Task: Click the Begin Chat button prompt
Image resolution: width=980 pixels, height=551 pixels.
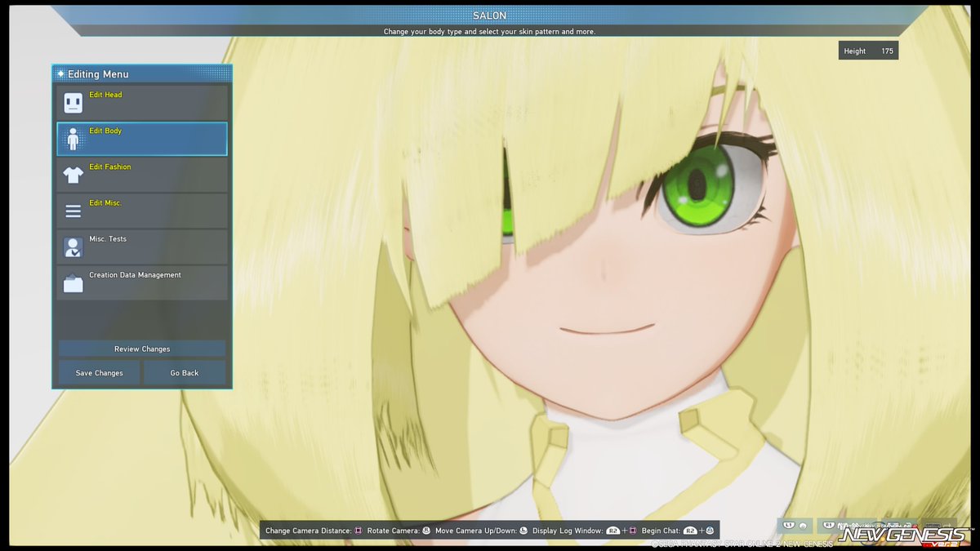Action: (692, 530)
